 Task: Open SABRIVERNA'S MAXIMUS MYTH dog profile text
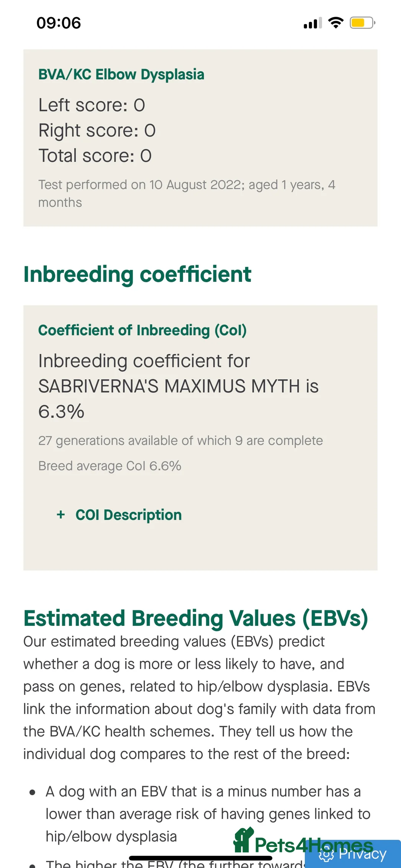(x=178, y=386)
